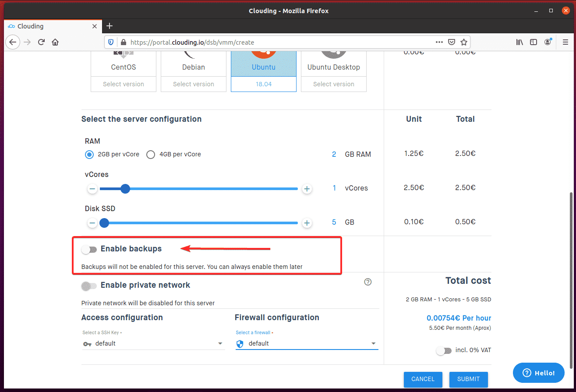Viewport: 576px width, 392px height.
Task: Toggle the Enable backups switch
Action: [89, 250]
